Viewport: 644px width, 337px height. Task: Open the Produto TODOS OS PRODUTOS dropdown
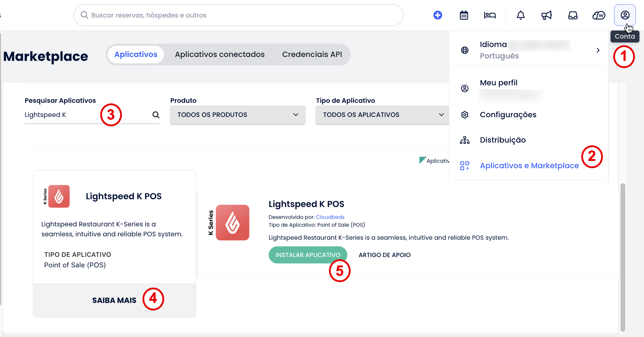(x=238, y=115)
